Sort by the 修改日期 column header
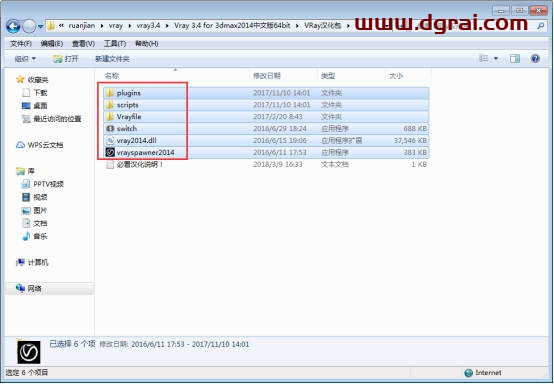 click(x=267, y=76)
